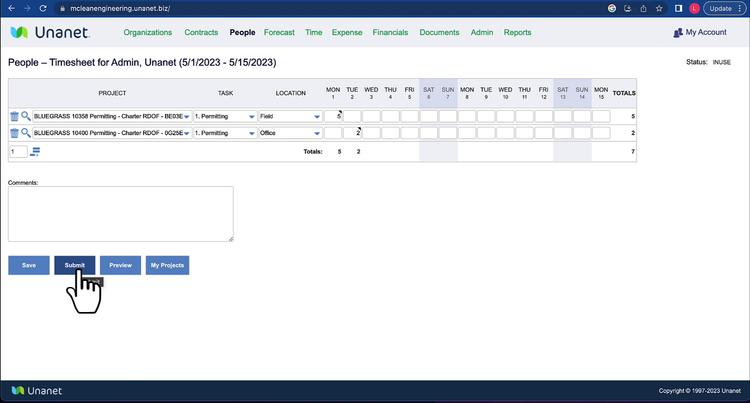
Task: Open the My Account link
Action: coord(700,33)
